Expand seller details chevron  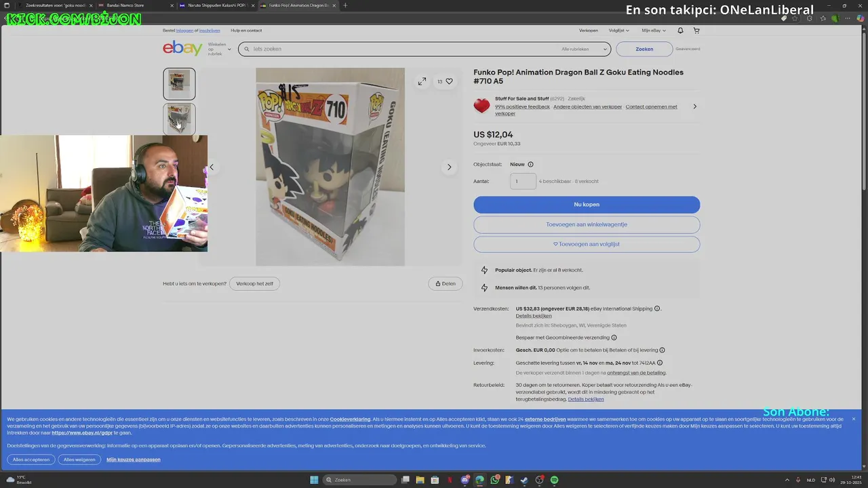point(694,106)
